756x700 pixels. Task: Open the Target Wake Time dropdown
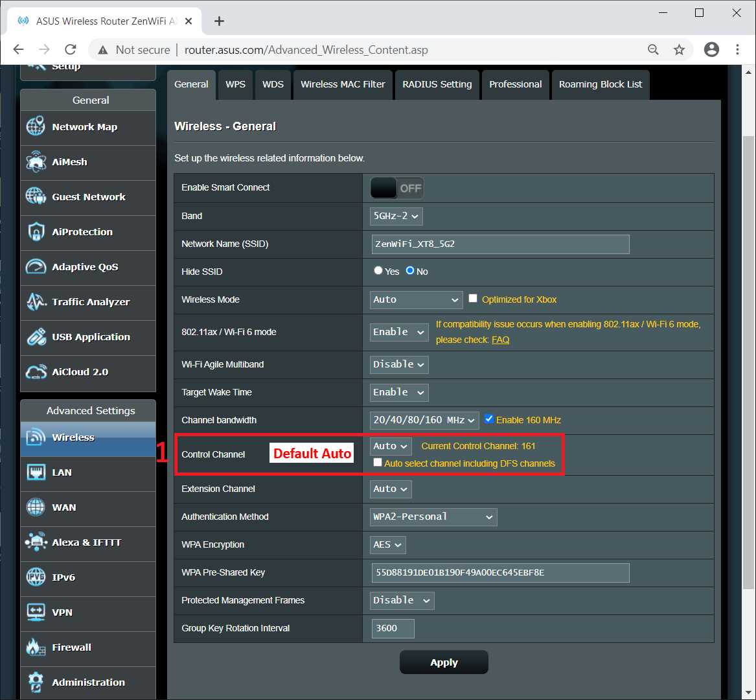399,392
